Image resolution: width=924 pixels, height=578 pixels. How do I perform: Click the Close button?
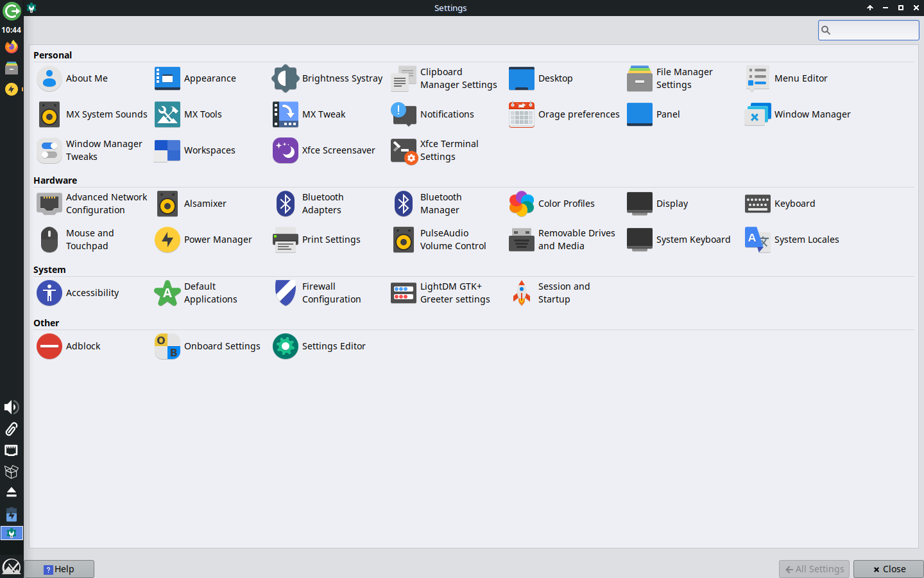[x=889, y=569]
